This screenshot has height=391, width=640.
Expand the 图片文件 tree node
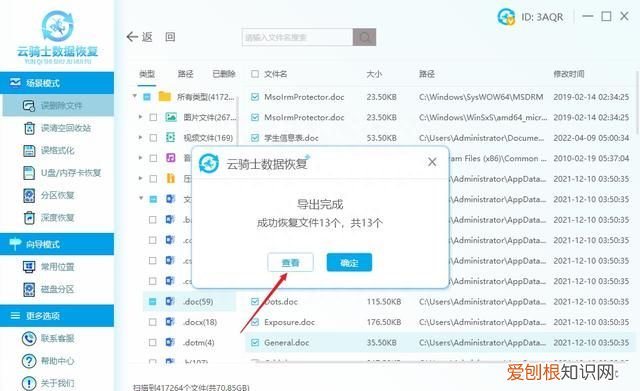click(x=140, y=117)
